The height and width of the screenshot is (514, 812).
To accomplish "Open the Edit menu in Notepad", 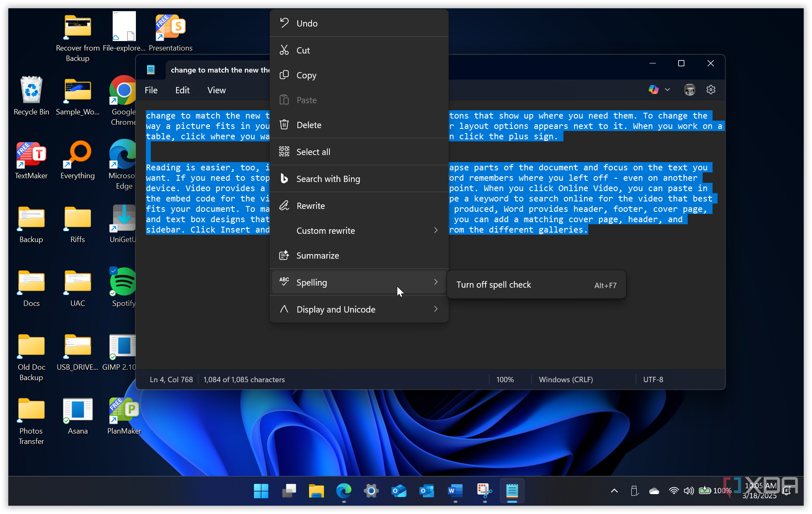I will [x=182, y=90].
